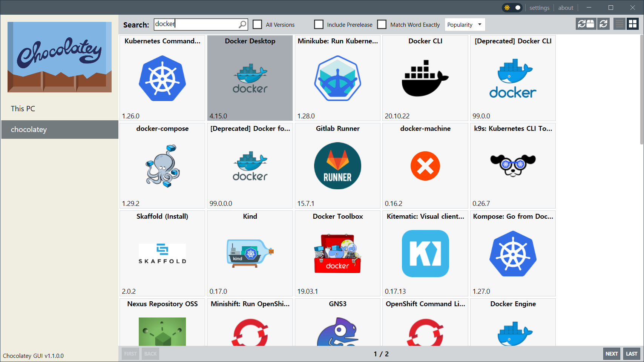Click the Gitlab Runner title text

point(337,129)
